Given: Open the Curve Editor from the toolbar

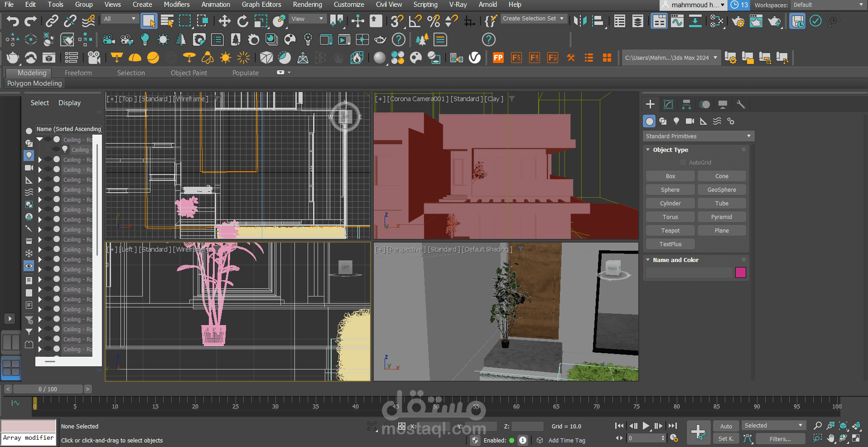Looking at the screenshot, I should [677, 21].
